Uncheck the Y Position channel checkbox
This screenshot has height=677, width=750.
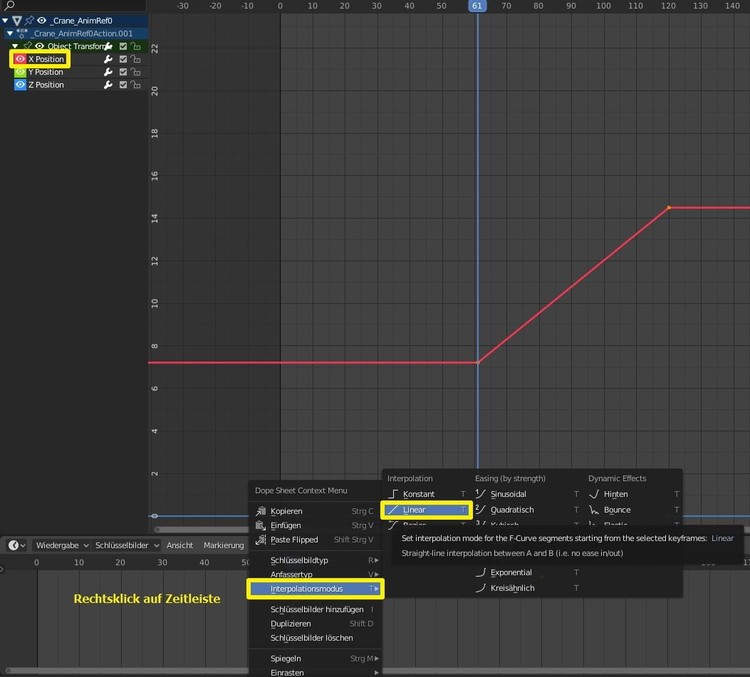123,72
